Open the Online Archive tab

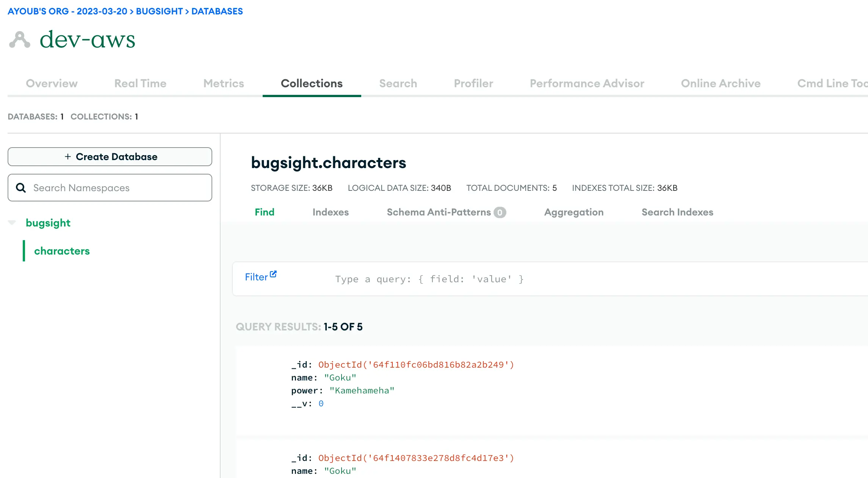pos(721,83)
